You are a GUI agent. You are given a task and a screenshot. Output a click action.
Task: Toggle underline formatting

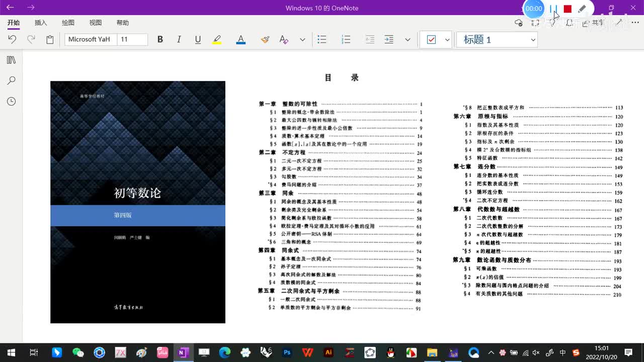tap(198, 39)
